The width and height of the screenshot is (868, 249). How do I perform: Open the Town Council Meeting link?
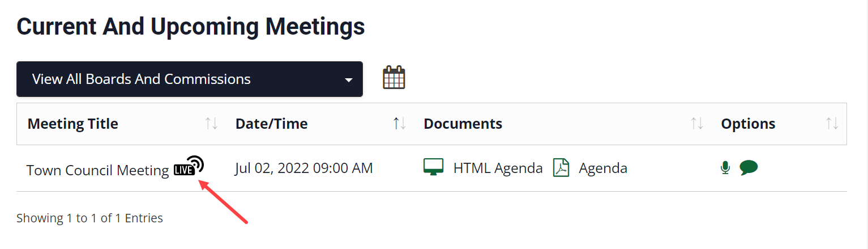click(x=98, y=170)
